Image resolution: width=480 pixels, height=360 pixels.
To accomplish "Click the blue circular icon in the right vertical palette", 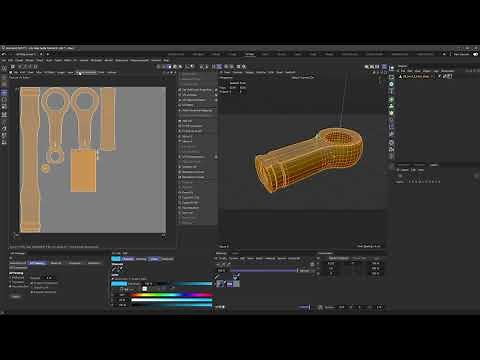I will 391,84.
